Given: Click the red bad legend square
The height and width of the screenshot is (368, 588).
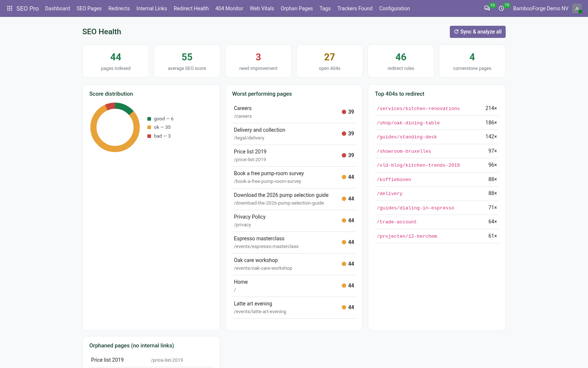Looking at the screenshot, I should click(x=149, y=136).
